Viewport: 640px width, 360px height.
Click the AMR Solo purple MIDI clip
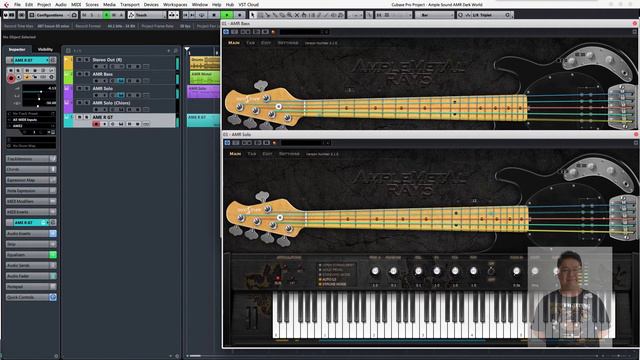(203, 91)
